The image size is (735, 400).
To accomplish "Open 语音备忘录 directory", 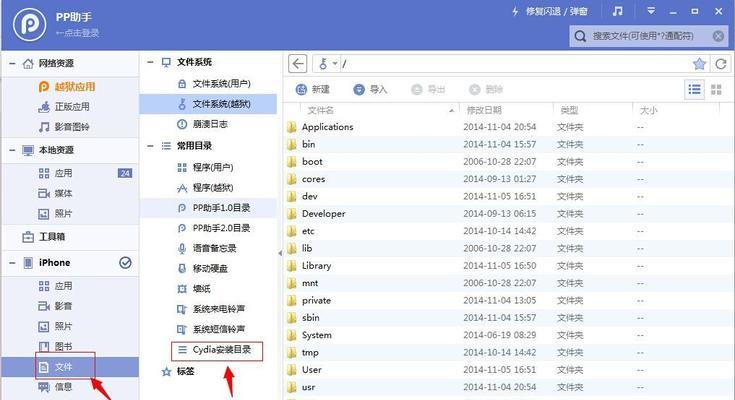I will [x=207, y=248].
